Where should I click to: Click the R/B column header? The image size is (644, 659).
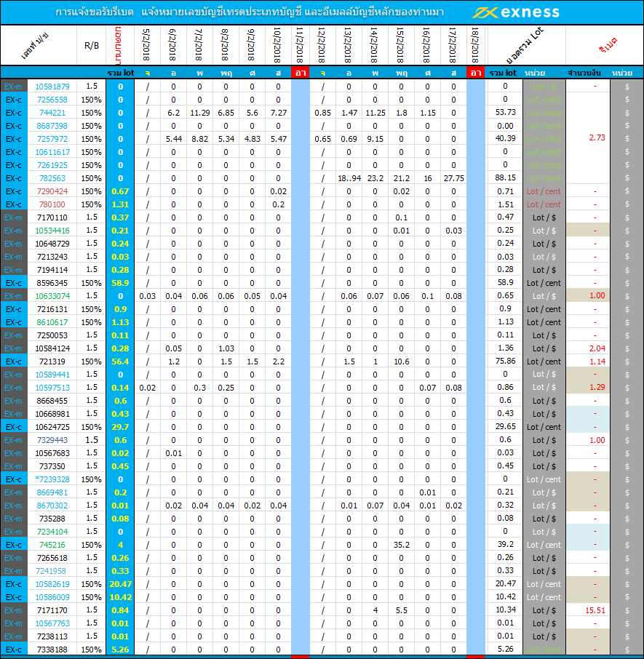pos(91,45)
